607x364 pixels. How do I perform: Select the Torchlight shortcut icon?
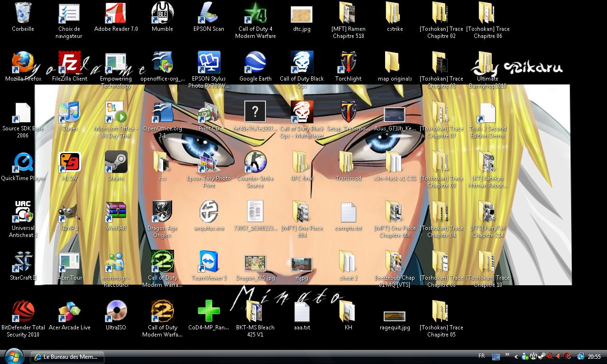tap(348, 63)
